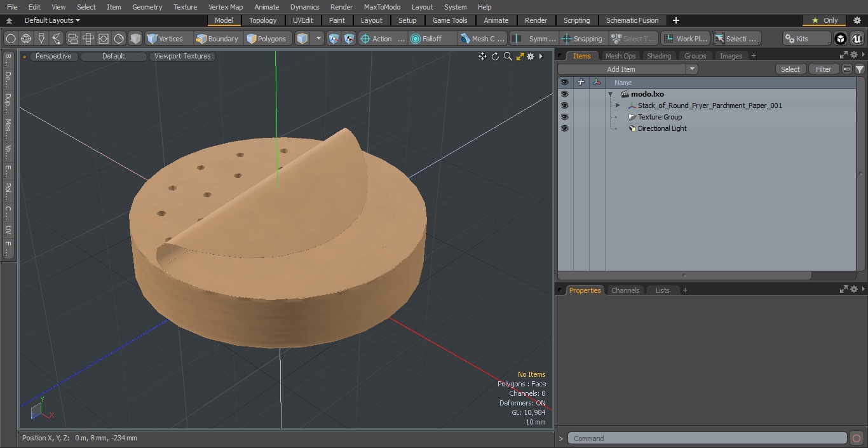Toggle visibility of modo.lxo scene

tap(564, 94)
